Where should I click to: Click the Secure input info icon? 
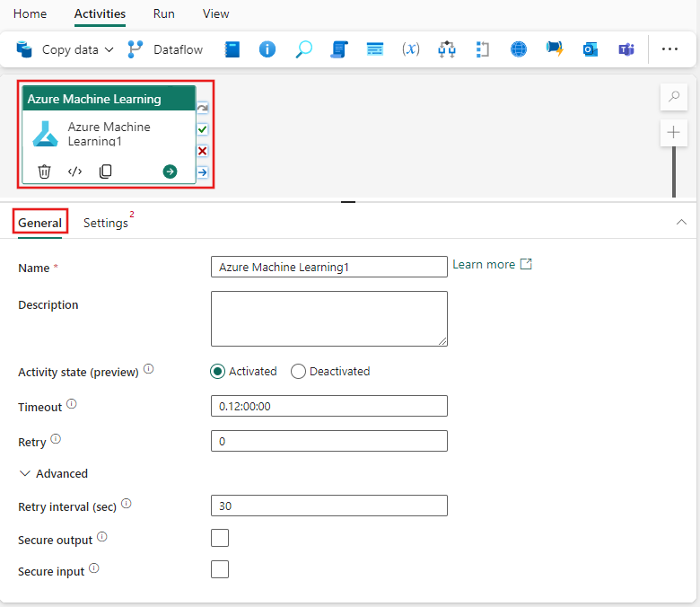(93, 568)
